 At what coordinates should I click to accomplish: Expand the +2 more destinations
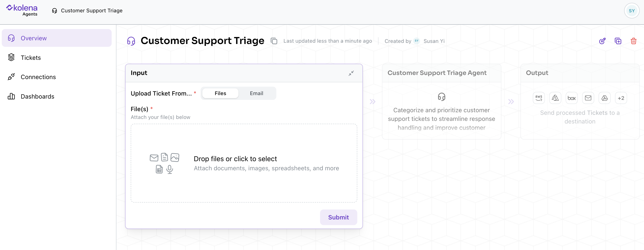[x=621, y=98]
